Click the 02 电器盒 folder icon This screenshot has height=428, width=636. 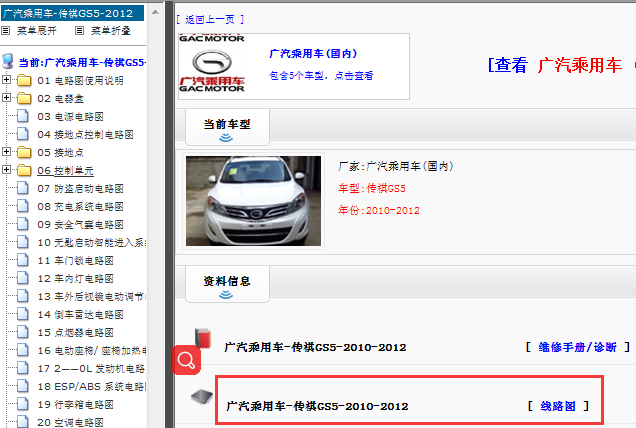[x=24, y=98]
